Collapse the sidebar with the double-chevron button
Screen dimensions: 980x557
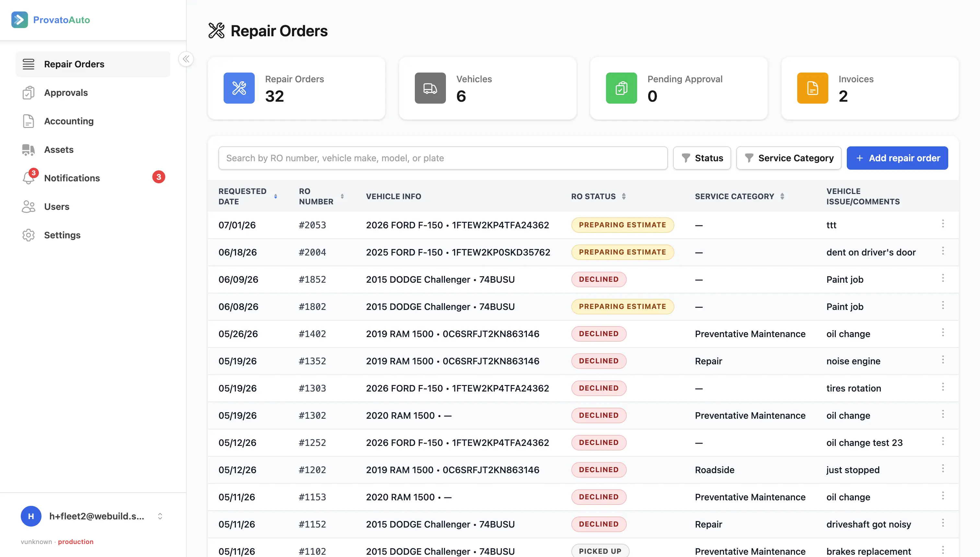(x=186, y=59)
